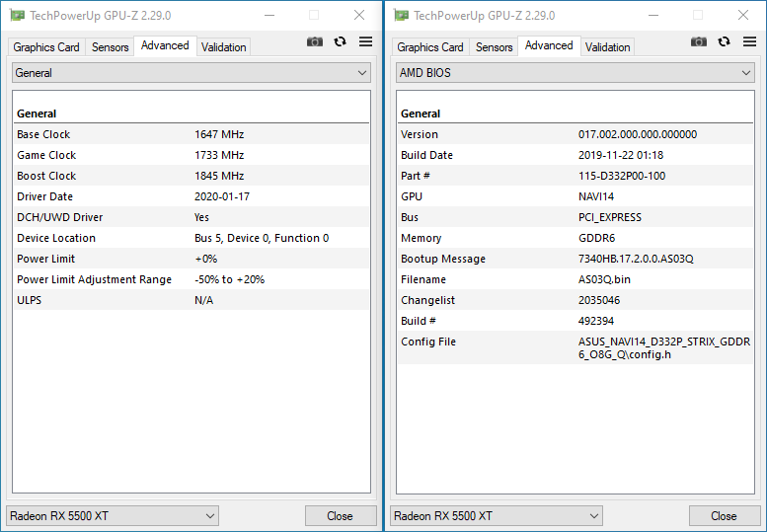767x532 pixels.
Task: Switch to Sensors tab in right window
Action: (x=494, y=47)
